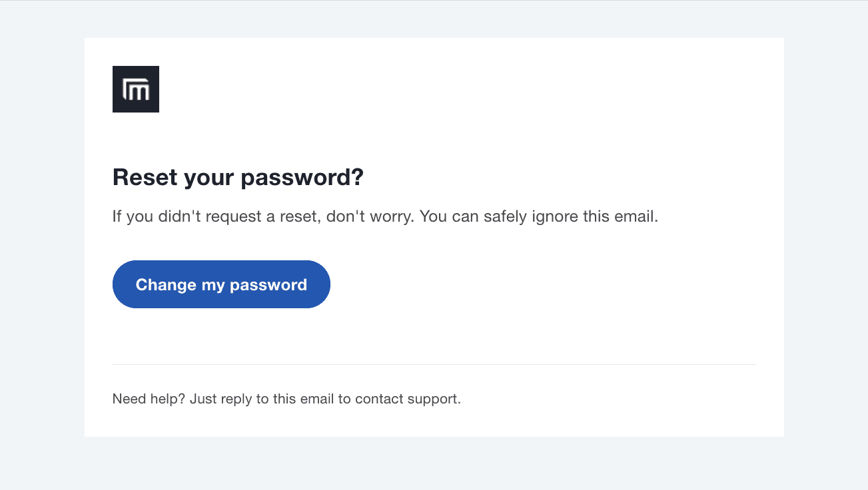
Task: Click the text "You can safely ignore this email"
Action: coord(538,217)
